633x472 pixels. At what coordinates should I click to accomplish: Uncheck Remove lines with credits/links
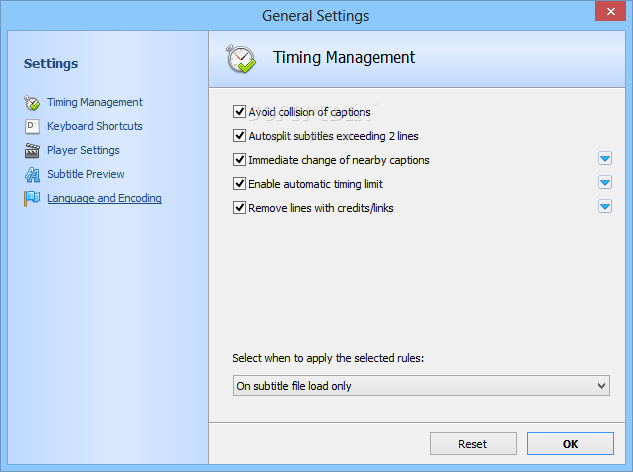point(239,208)
